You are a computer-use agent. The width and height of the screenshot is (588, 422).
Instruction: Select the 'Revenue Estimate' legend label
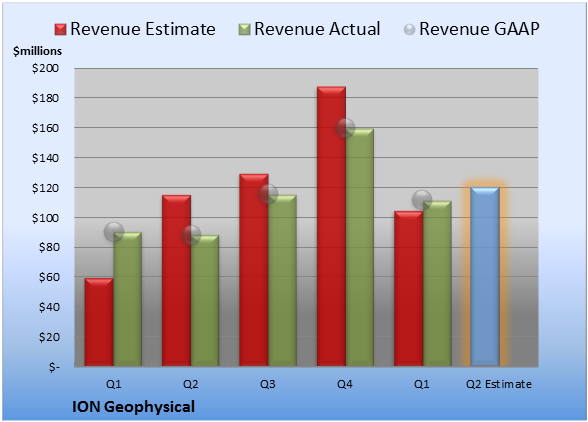click(x=143, y=29)
